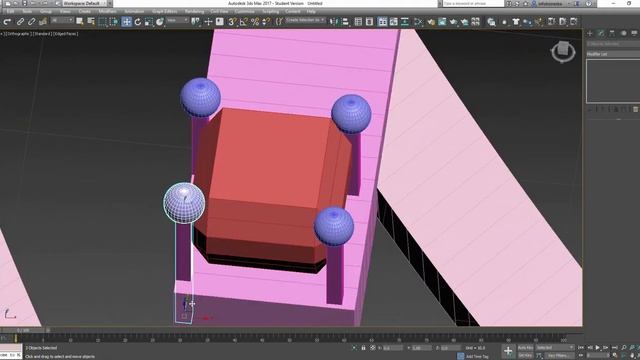Viewport: 640px width, 360px height.
Task: Open the reference coordinate system dropdown
Action: (178, 20)
